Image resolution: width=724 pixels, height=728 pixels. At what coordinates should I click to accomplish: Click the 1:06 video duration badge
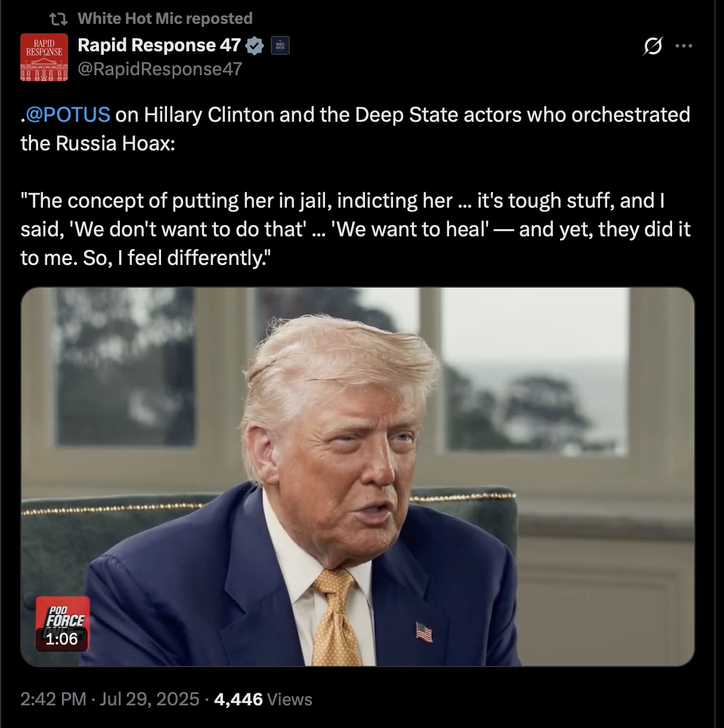pos(61,639)
